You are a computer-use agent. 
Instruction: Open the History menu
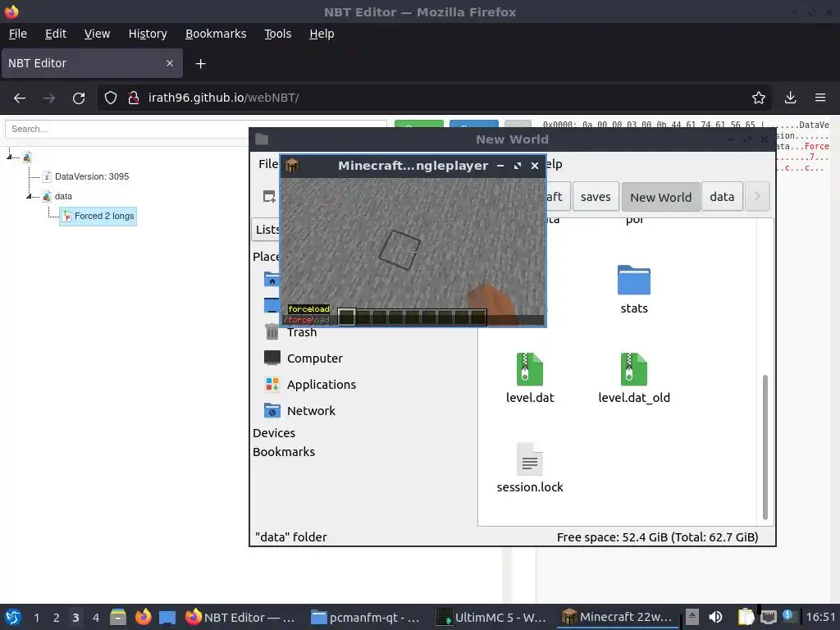(148, 34)
